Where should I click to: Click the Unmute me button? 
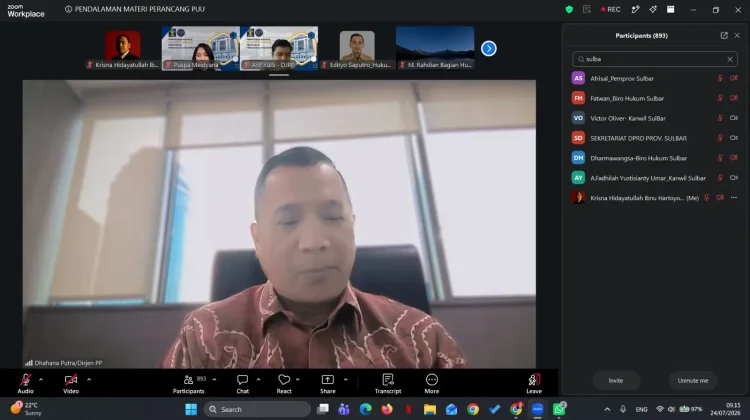pyautogui.click(x=693, y=381)
